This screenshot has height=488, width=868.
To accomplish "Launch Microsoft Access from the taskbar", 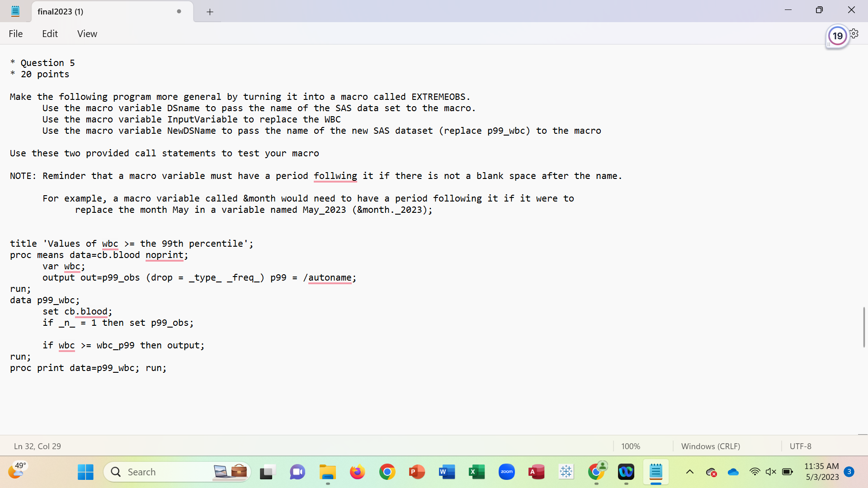I will (536, 472).
